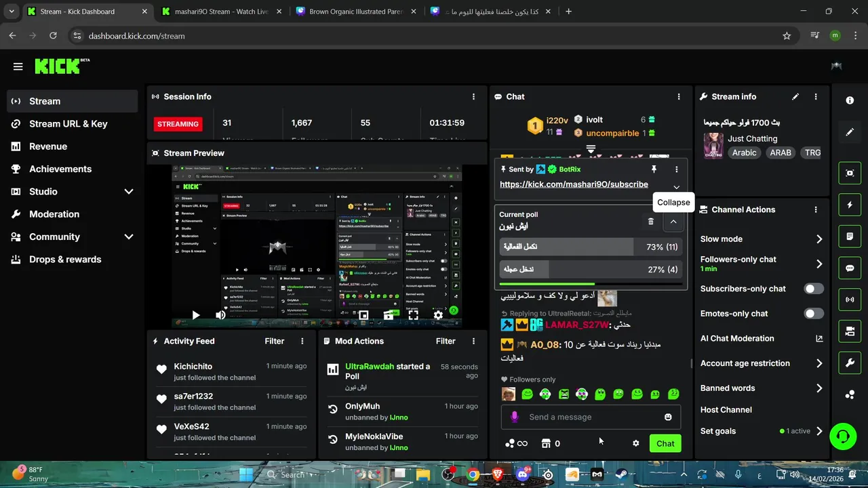Image resolution: width=868 pixels, height=488 pixels.
Task: Click Host Channel action
Action: click(726, 410)
